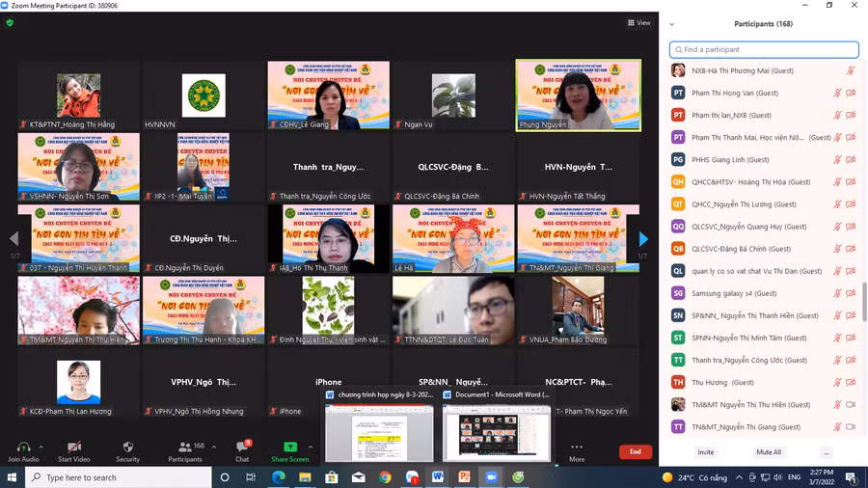Click the Find a participant search field
The image size is (868, 488).
[764, 49]
